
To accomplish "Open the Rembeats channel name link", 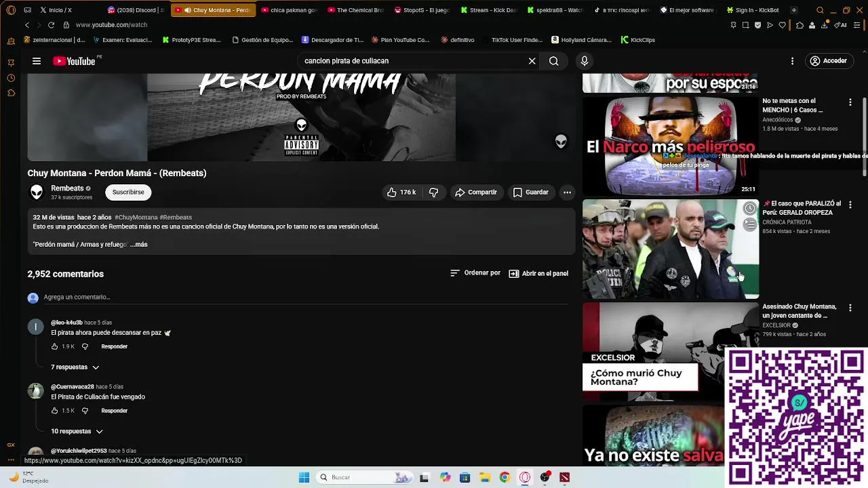I will click(x=67, y=188).
